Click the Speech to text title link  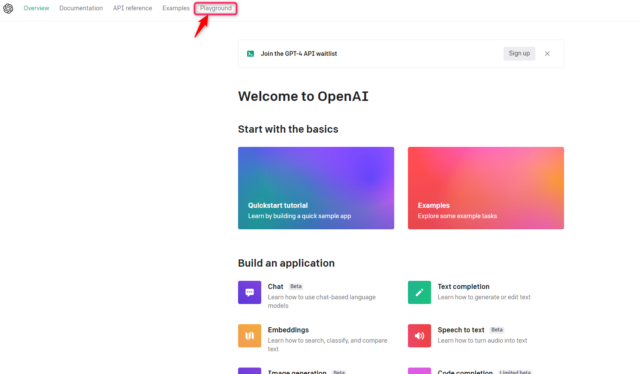pos(461,330)
